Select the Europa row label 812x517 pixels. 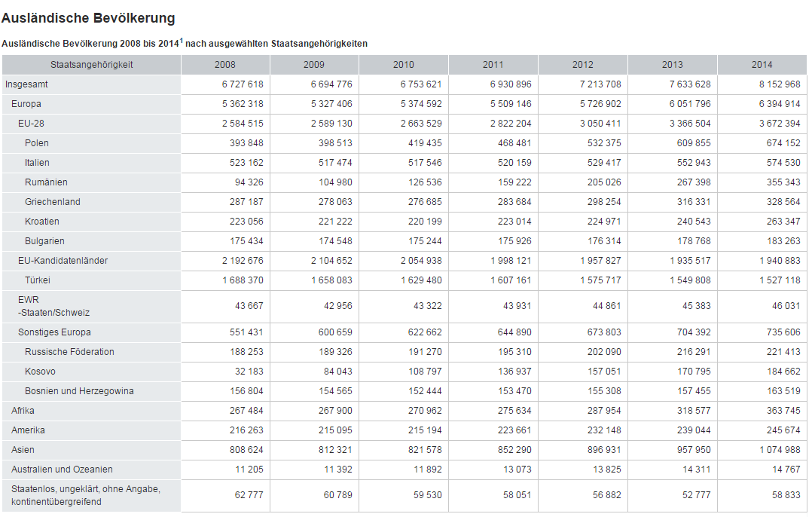tap(26, 104)
